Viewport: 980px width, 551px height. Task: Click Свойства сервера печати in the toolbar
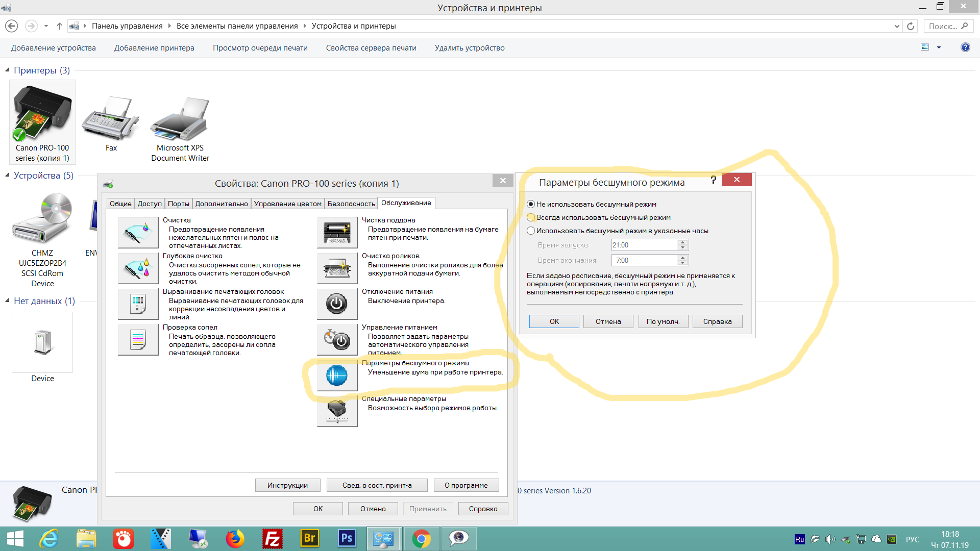click(371, 47)
